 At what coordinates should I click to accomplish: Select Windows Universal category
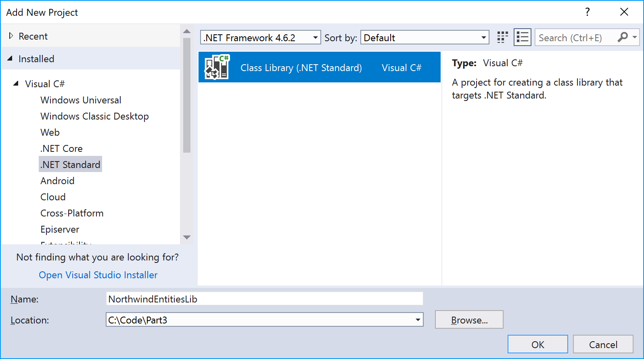pos(81,100)
